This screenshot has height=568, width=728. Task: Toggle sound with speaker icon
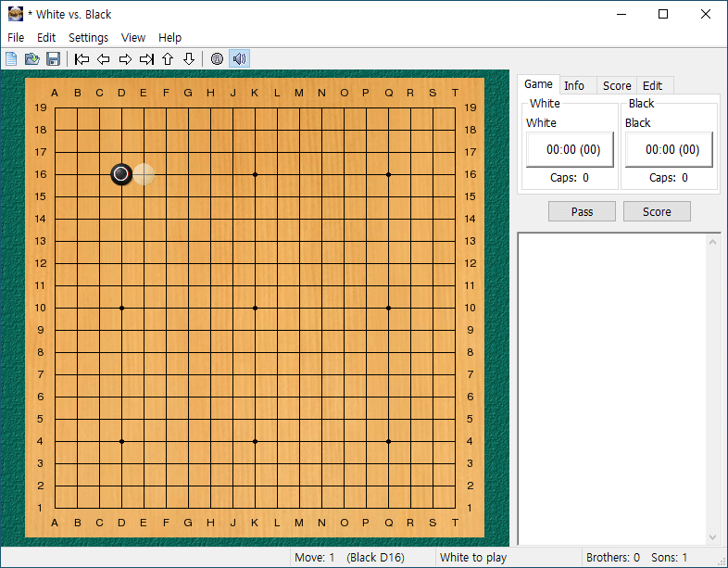(x=239, y=59)
